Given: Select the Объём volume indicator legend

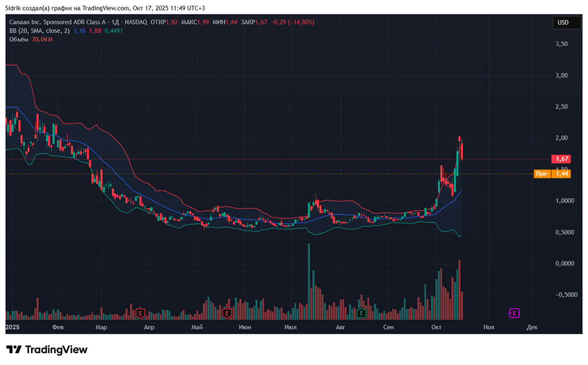Looking at the screenshot, I should [19, 39].
